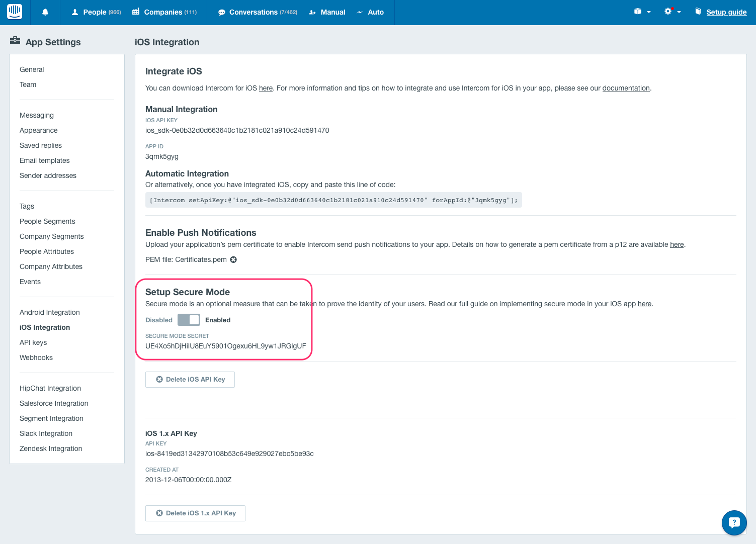Open the pem certificate 'here' link

tap(677, 244)
